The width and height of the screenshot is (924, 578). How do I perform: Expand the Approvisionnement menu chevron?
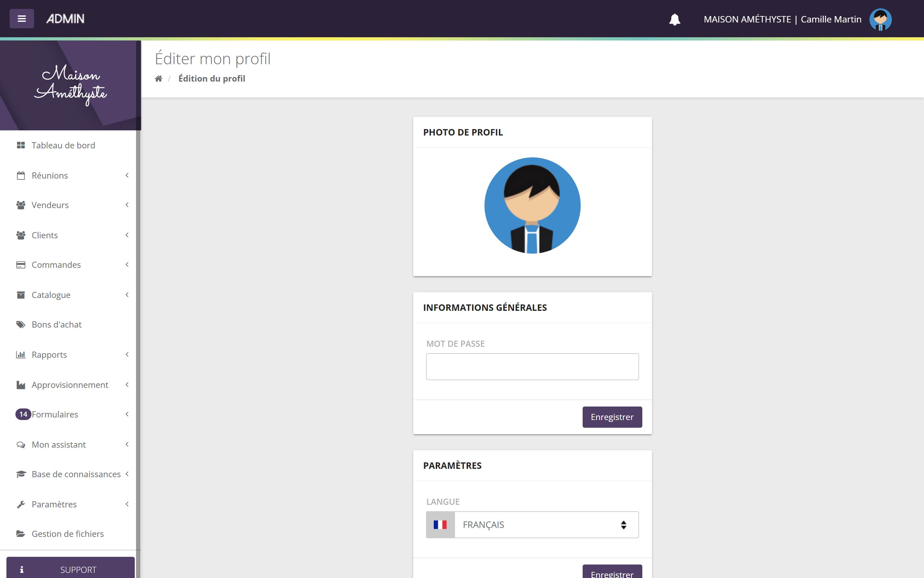pos(127,385)
